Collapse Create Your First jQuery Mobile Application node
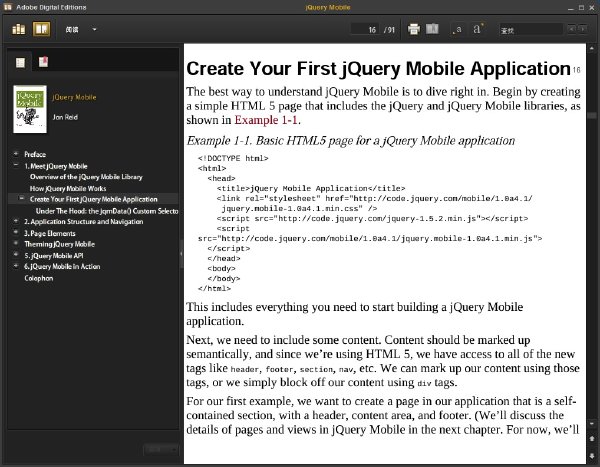Screen dimensions: 600x467 point(22,198)
